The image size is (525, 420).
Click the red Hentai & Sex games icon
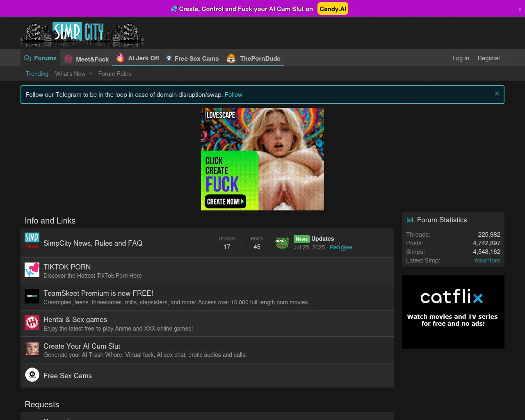coord(32,322)
